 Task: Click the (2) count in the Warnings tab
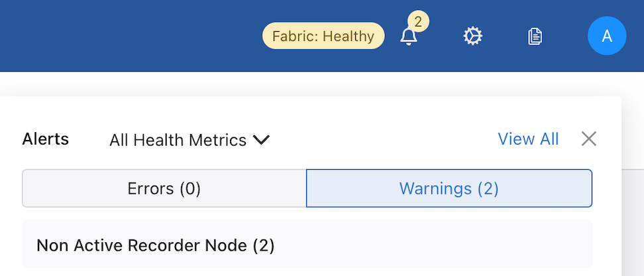[488, 188]
